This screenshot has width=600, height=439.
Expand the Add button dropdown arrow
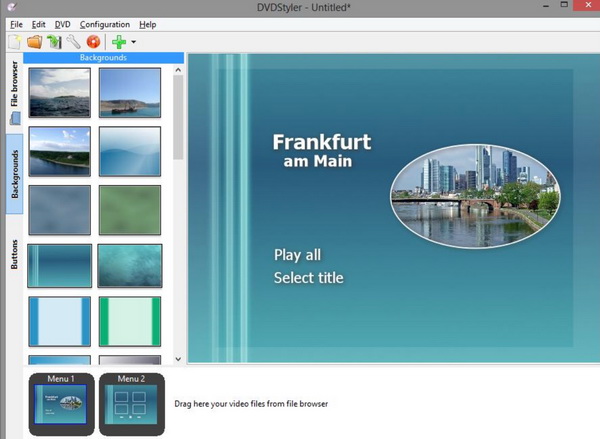(134, 44)
